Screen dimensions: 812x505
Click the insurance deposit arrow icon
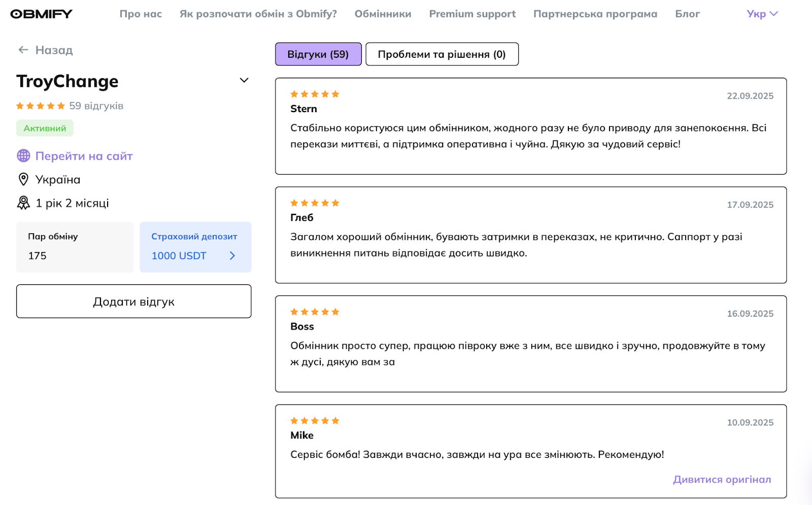tap(232, 256)
